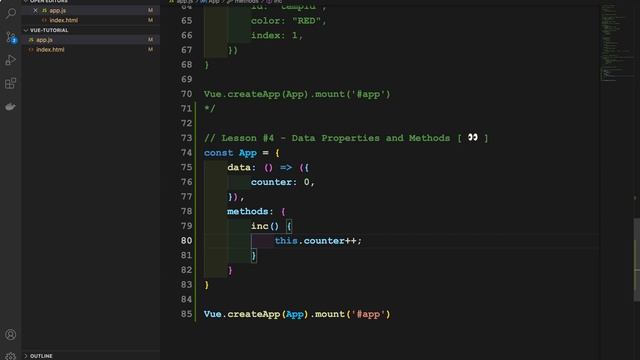Image resolution: width=640 pixels, height=360 pixels.
Task: Open app.js in VUE-TUTORIAL folder
Action: [44, 40]
